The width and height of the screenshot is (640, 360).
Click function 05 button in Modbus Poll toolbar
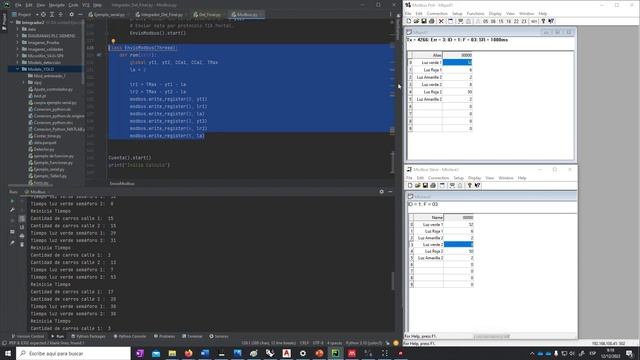coord(486,21)
